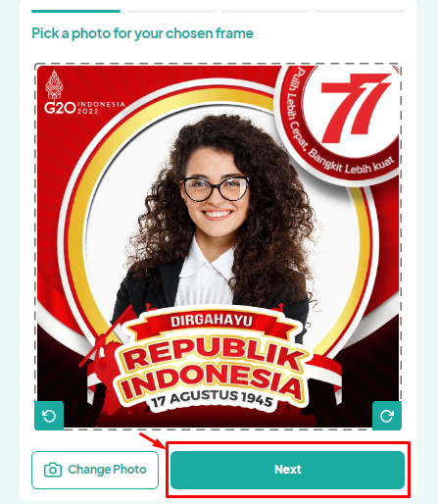Click the red flag-bearer silhouette figure

[x=103, y=371]
